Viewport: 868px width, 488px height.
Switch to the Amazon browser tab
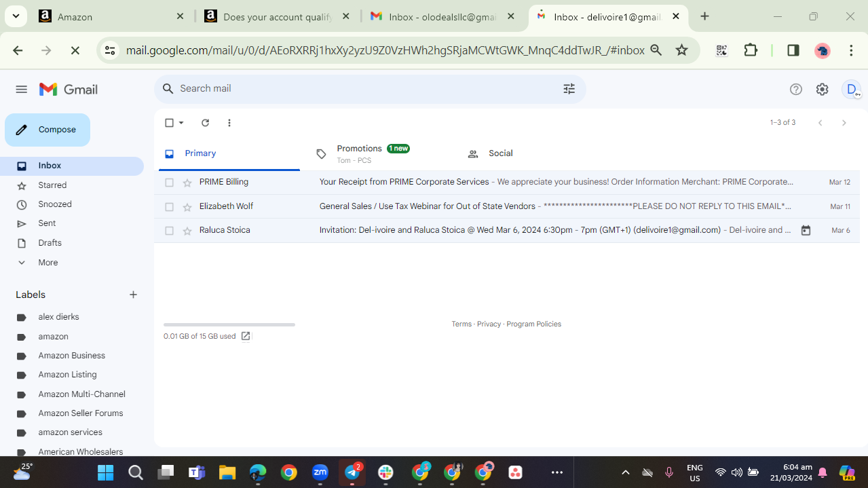coord(112,16)
